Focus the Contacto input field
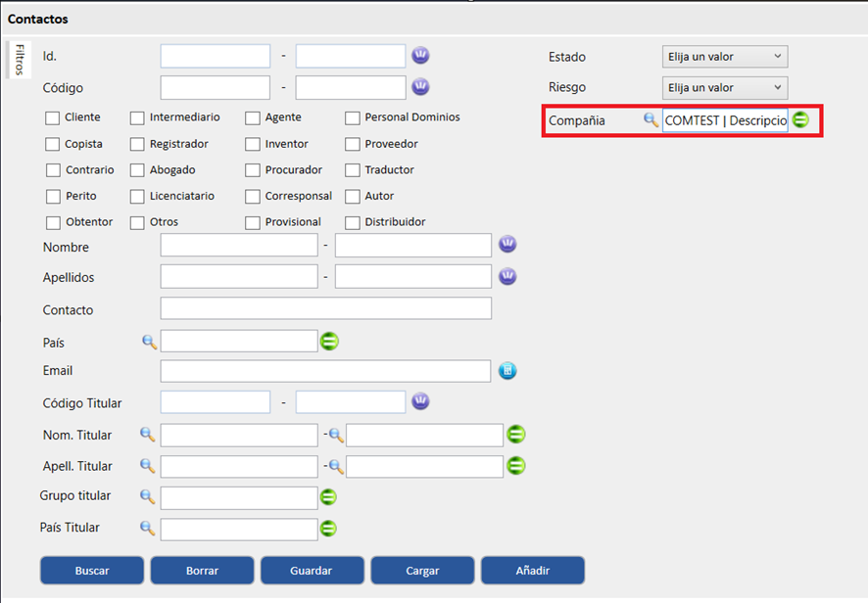Viewport: 868px width, 603px height. pyautogui.click(x=325, y=309)
